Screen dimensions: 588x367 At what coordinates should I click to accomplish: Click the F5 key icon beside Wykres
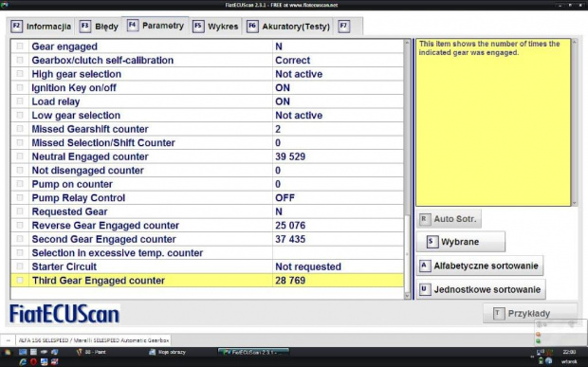click(198, 27)
